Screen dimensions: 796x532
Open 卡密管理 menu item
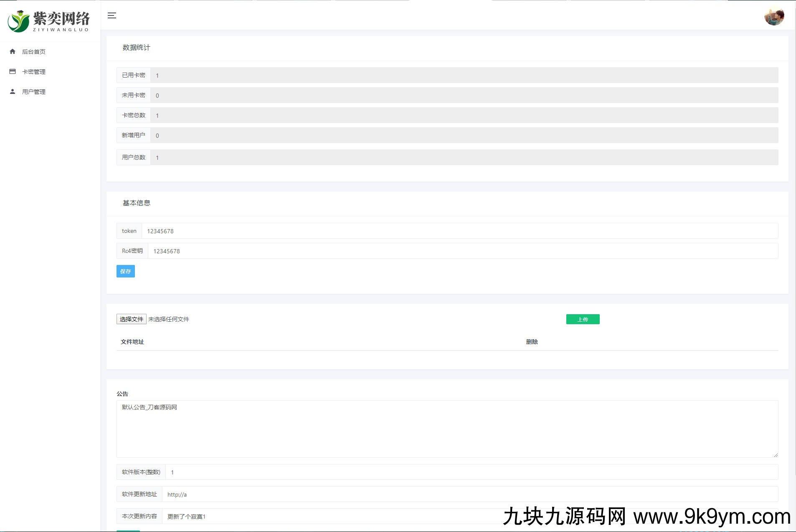coord(34,72)
